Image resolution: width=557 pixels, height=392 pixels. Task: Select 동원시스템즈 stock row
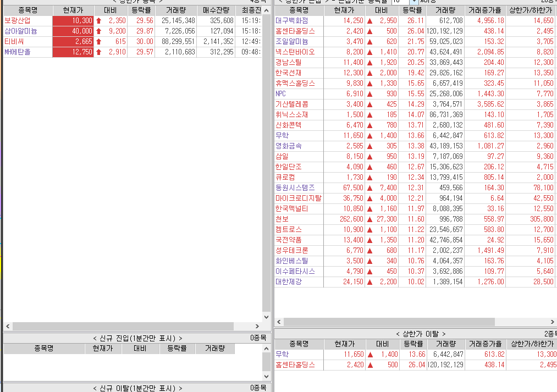point(295,188)
